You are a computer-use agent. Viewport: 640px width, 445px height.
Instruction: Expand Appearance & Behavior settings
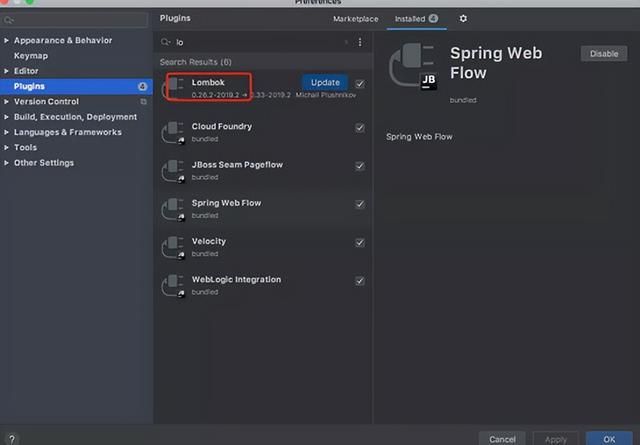pyautogui.click(x=7, y=41)
